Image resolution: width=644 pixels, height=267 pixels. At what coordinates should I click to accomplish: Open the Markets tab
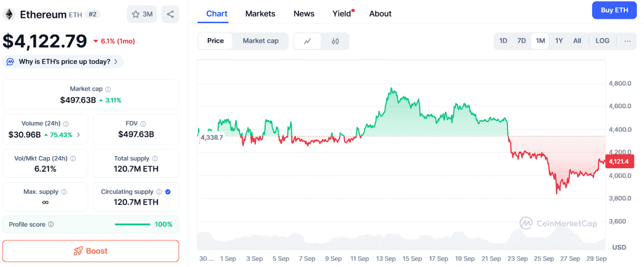pyautogui.click(x=260, y=14)
